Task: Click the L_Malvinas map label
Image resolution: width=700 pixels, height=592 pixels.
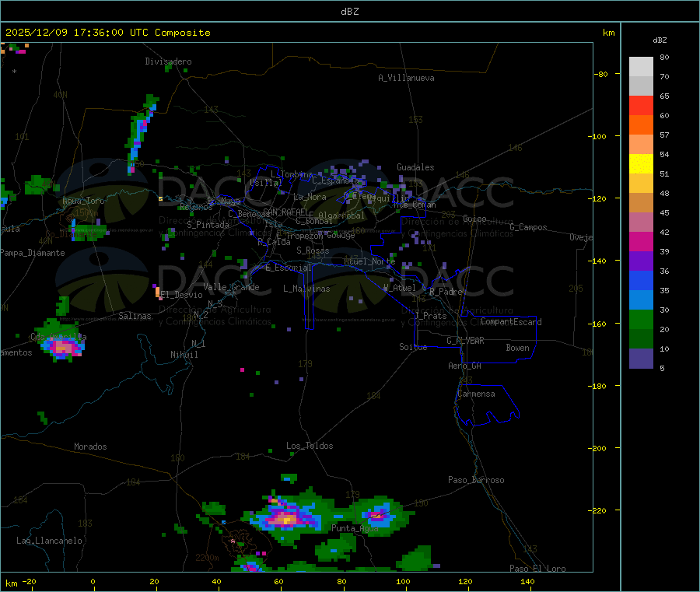Action: [x=306, y=289]
